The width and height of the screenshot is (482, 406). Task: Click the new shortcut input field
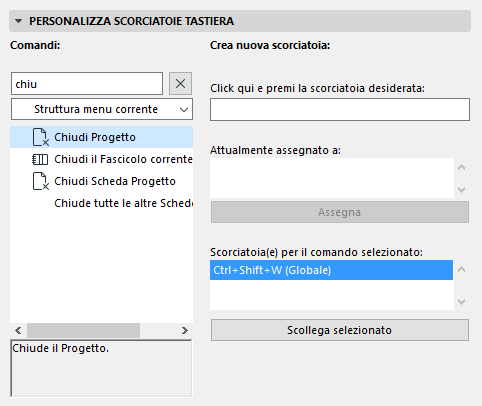[x=340, y=109]
